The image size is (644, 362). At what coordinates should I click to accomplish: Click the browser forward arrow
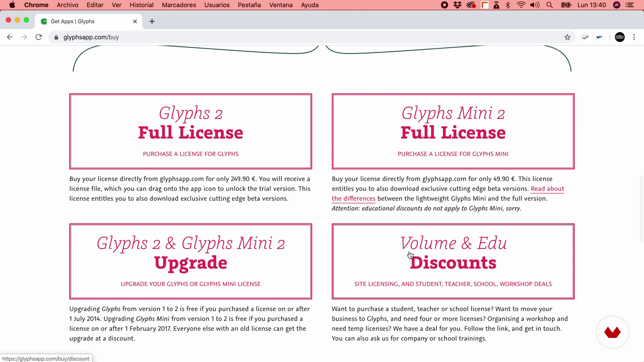(24, 37)
